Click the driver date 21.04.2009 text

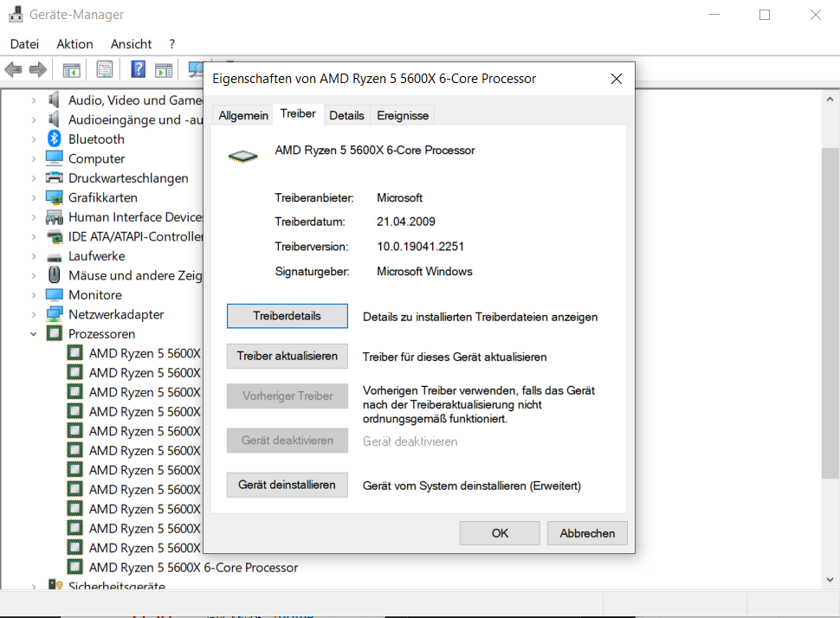point(406,222)
